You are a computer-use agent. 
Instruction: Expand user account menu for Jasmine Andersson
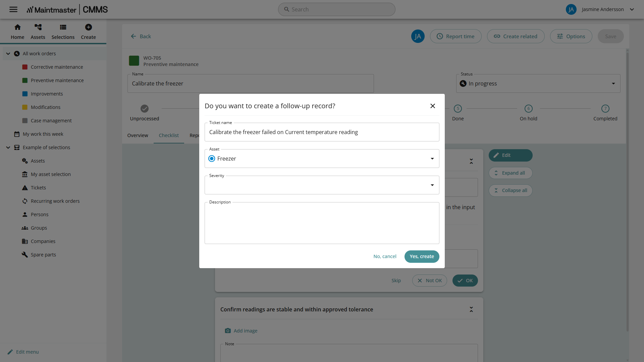632,9
